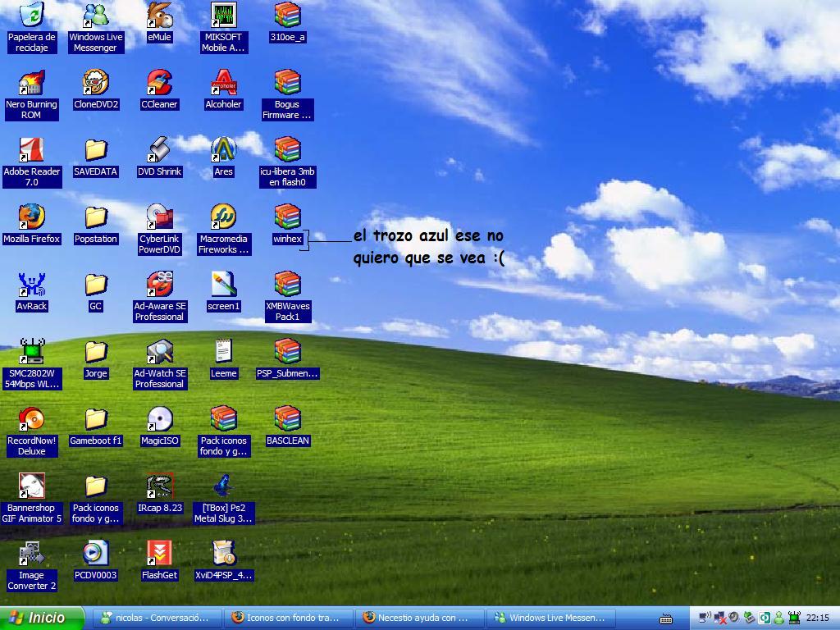This screenshot has width=840, height=630.
Task: Switch to Windows Live Messen... taskbar button
Action: point(550,619)
